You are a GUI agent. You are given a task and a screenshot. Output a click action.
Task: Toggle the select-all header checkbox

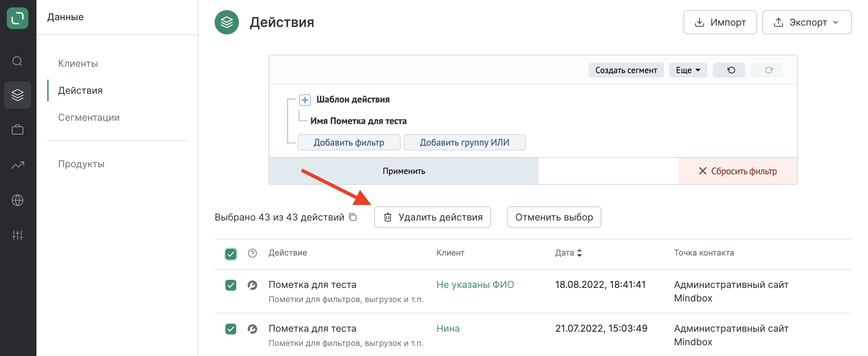click(x=231, y=254)
